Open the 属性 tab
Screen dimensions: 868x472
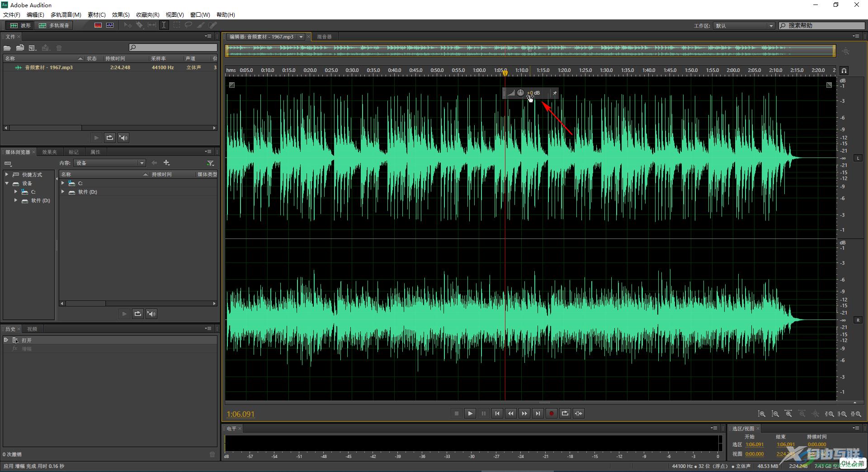(95, 152)
